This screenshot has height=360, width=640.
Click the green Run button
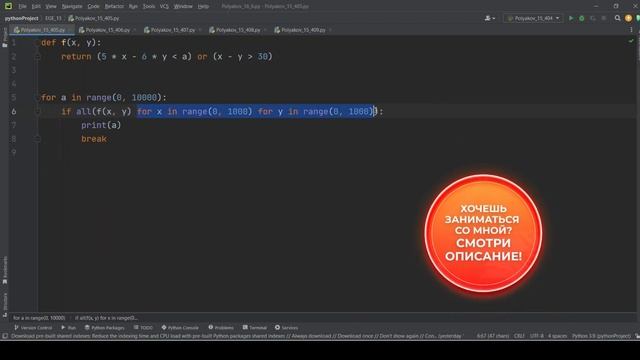tap(571, 18)
